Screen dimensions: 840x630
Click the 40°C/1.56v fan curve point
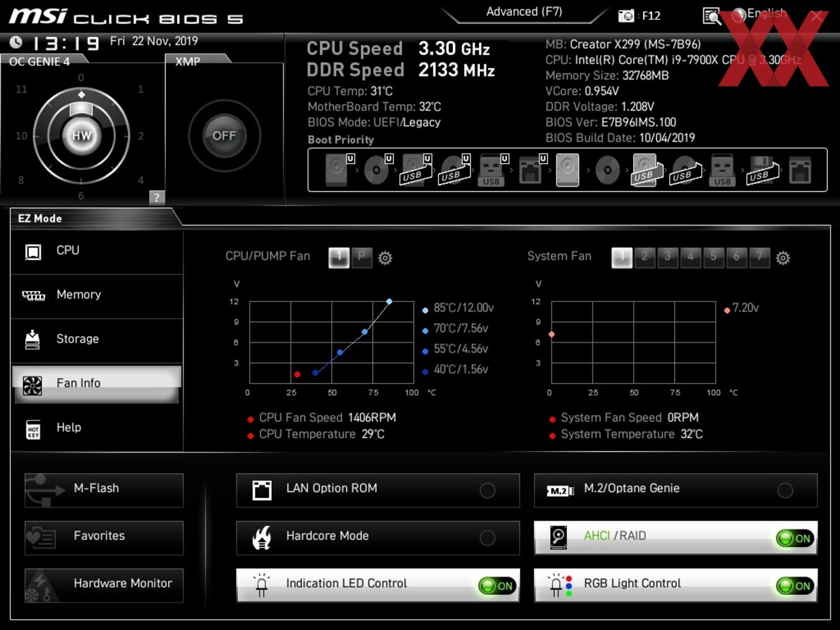tap(315, 372)
